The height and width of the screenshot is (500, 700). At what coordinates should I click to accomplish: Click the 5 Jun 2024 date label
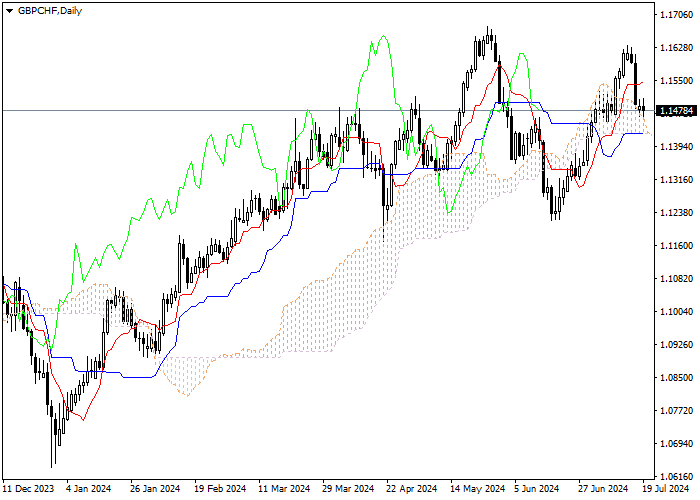pos(536,488)
